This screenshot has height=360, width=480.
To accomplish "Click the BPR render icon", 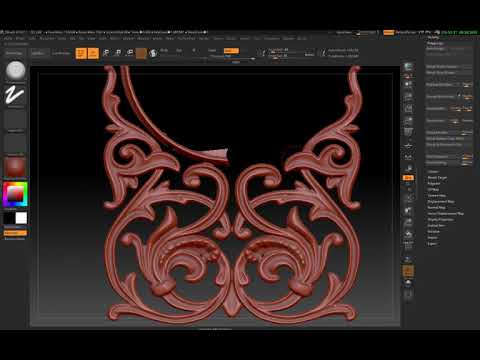I will pos(408,67).
